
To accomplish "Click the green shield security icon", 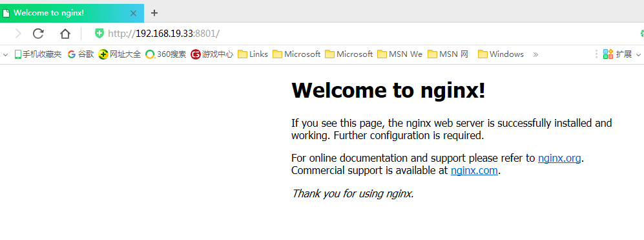I will (x=99, y=34).
